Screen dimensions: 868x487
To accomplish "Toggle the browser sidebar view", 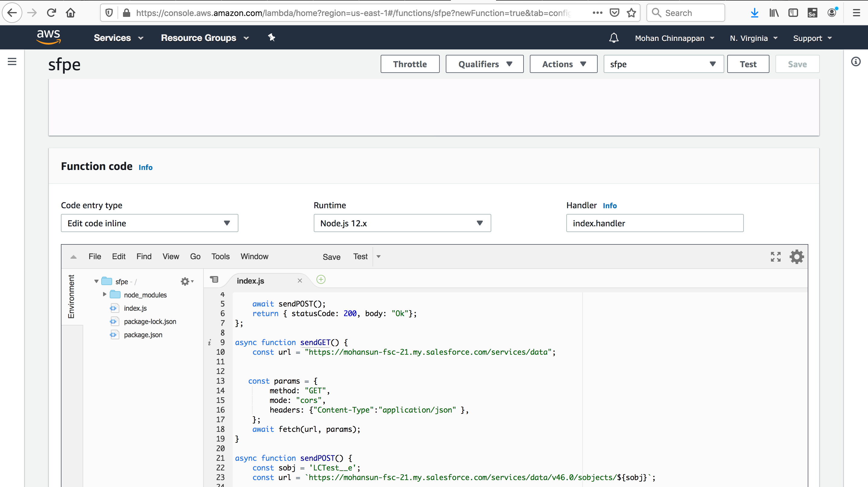I will [793, 13].
